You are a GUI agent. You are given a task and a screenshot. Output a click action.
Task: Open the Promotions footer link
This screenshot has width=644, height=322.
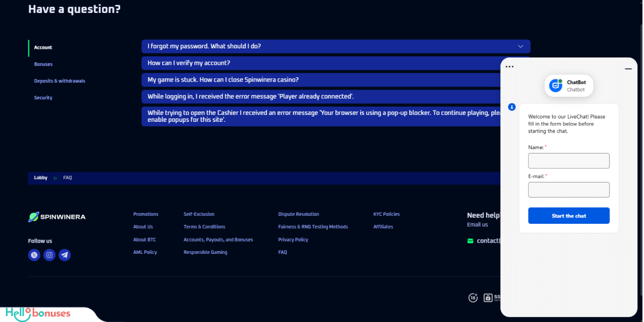tap(146, 214)
